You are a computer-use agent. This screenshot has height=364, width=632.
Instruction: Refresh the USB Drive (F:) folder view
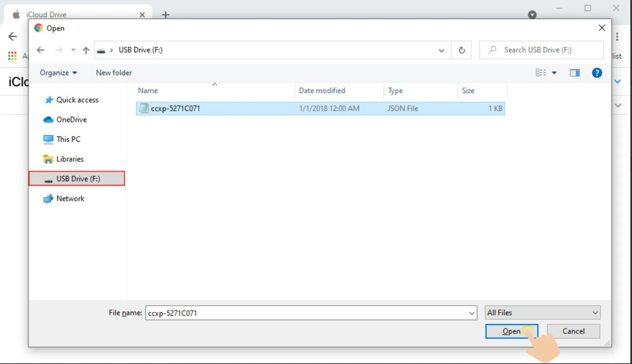pos(462,50)
